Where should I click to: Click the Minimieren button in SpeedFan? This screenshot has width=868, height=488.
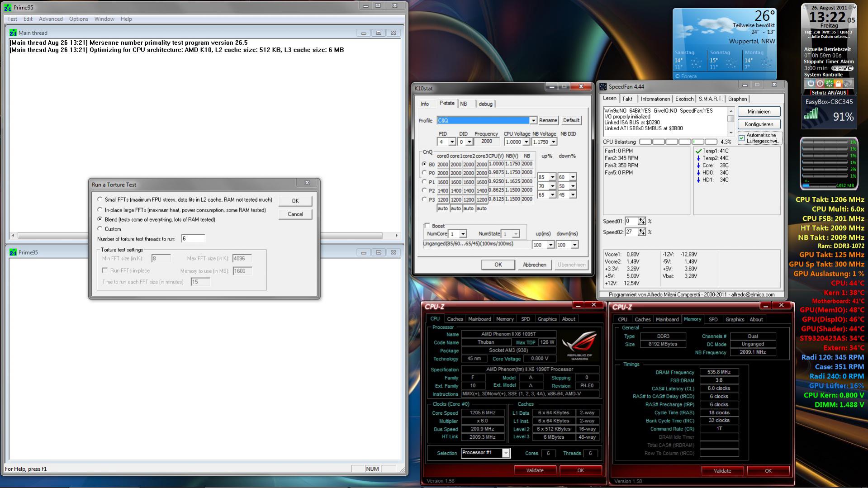759,112
